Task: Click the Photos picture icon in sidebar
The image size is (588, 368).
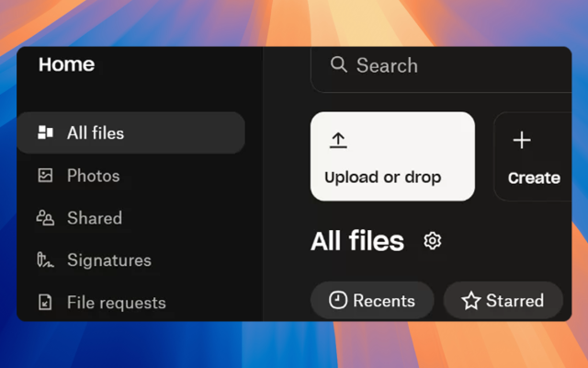Action: (45, 176)
